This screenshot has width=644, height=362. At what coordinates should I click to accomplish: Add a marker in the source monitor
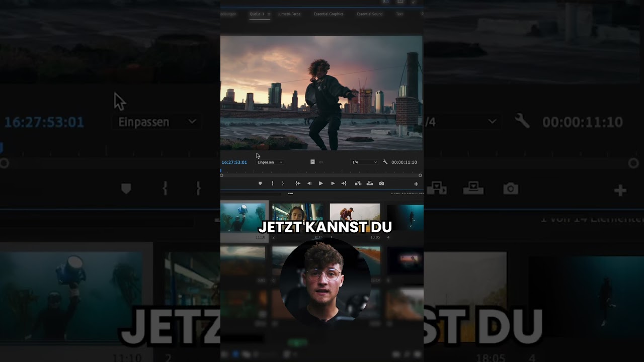coord(260,184)
